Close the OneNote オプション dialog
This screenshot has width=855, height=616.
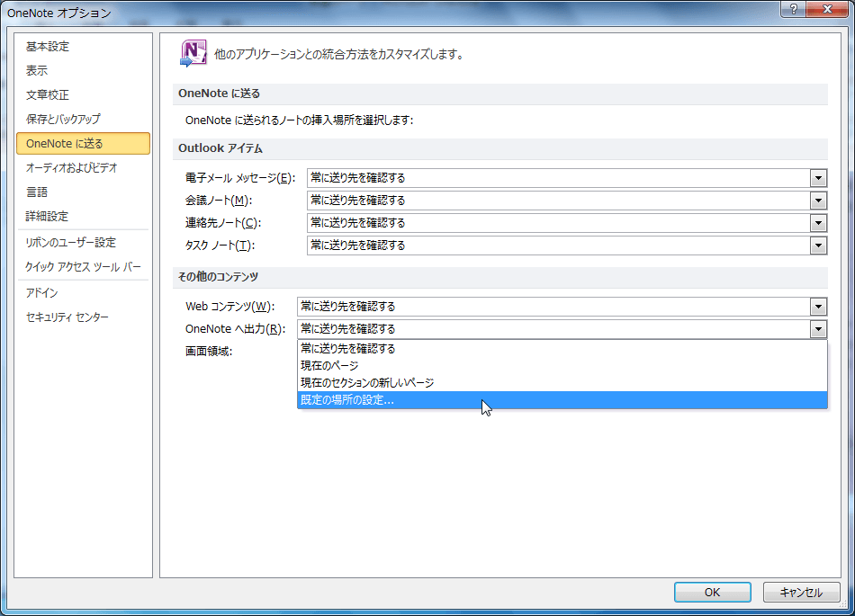(x=826, y=9)
